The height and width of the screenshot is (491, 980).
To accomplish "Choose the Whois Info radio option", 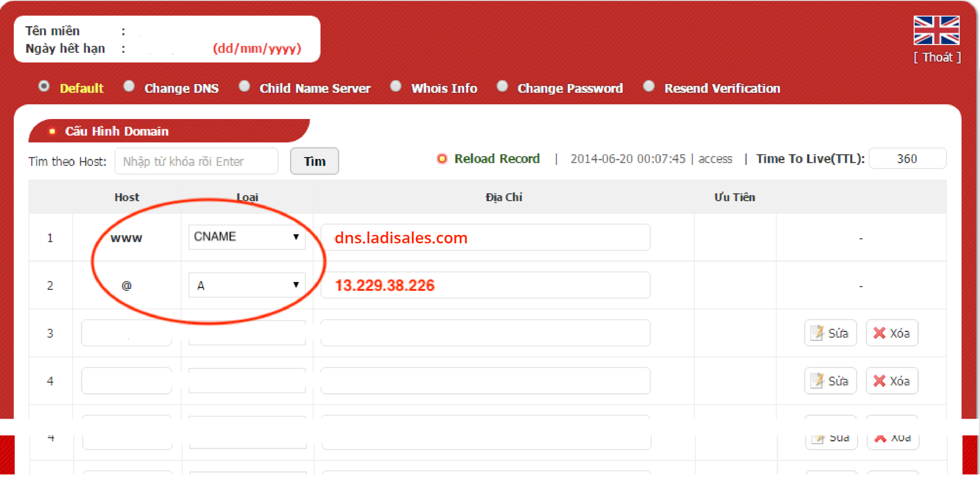I will point(396,87).
